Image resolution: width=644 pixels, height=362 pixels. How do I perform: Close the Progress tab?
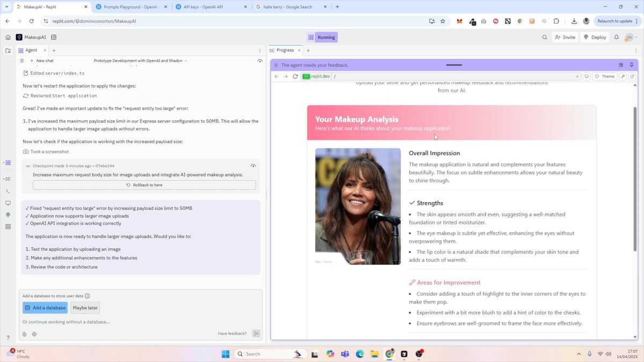[x=299, y=50]
